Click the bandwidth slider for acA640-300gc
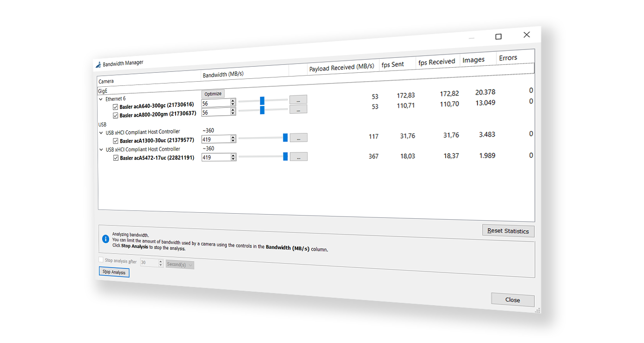 pos(263,100)
